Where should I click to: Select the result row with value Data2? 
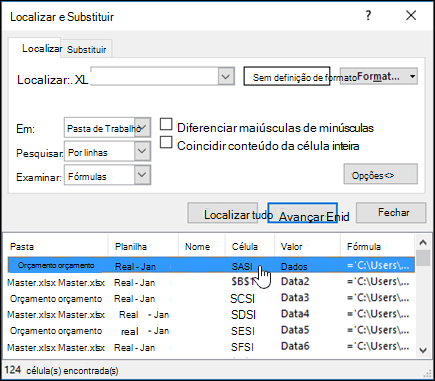[x=211, y=282]
